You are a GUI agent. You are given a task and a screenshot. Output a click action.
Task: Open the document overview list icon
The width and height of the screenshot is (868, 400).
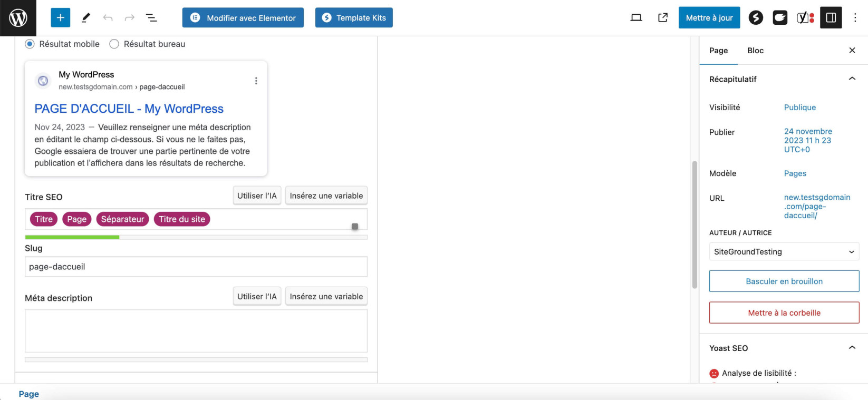coord(151,18)
